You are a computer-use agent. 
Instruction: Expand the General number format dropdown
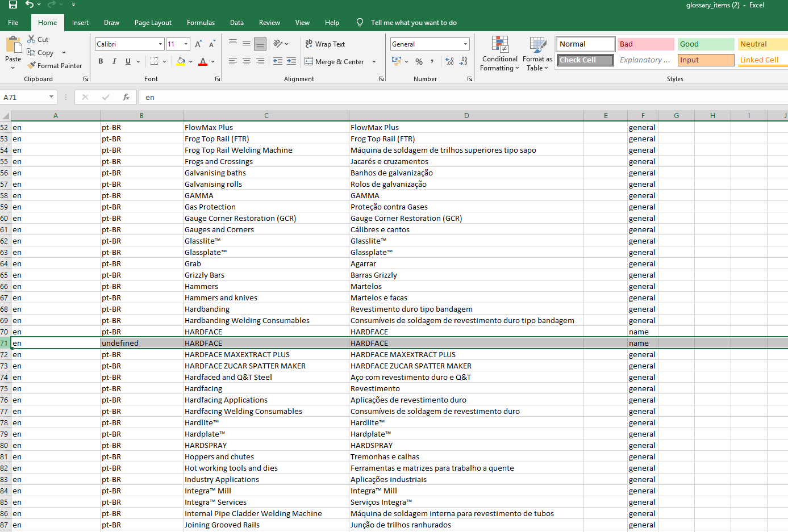point(465,44)
